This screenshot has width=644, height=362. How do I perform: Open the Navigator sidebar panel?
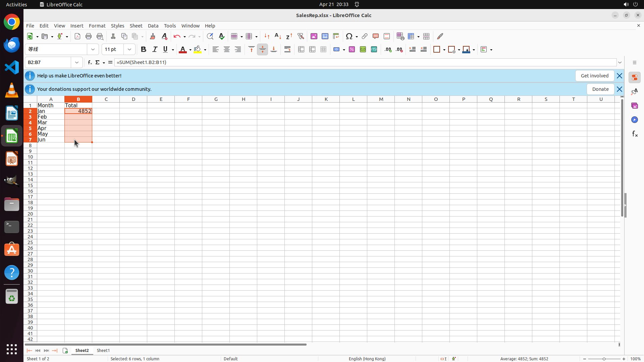[634, 120]
